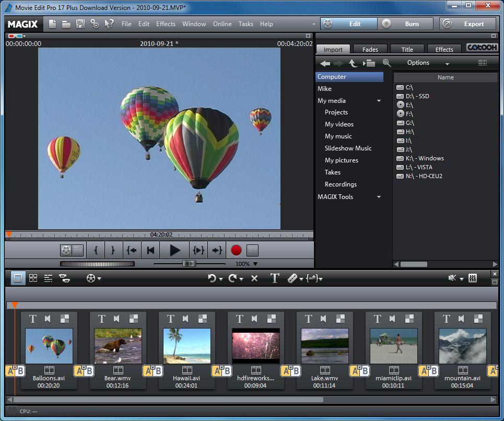Open the undo history dropdown arrow
This screenshot has width=504, height=421.
pyautogui.click(x=221, y=279)
